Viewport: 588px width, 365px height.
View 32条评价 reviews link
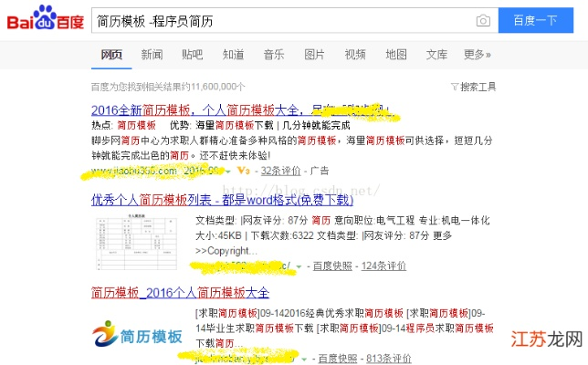[280, 171]
